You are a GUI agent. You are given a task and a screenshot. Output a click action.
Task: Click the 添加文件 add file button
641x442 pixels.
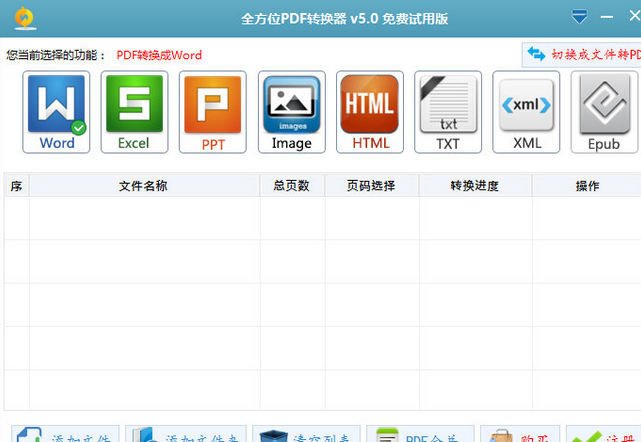pos(65,434)
